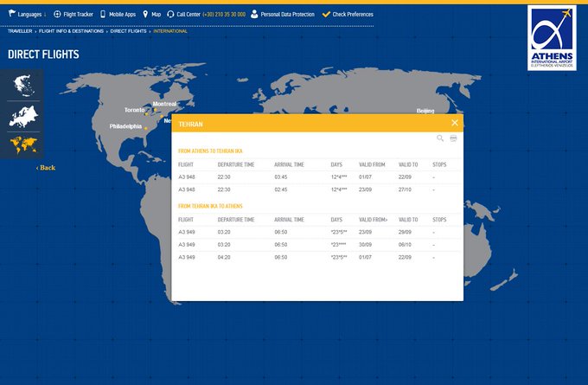Select the Greece map icon
The height and width of the screenshot is (385, 588).
[x=23, y=85]
